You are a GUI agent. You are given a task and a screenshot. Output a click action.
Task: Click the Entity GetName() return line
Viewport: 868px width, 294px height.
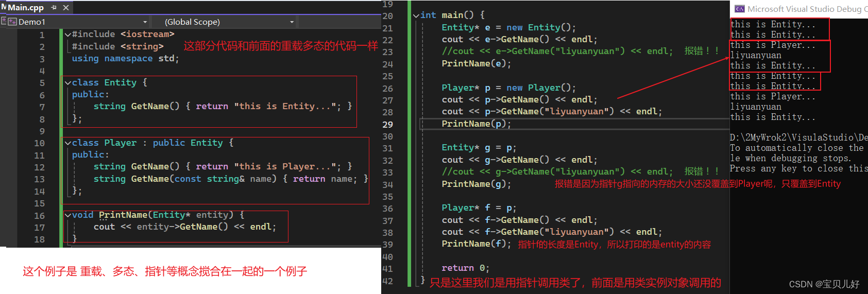[x=223, y=106]
